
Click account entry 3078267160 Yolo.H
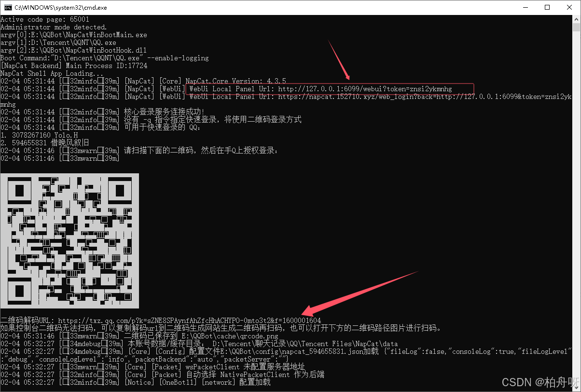click(39, 135)
